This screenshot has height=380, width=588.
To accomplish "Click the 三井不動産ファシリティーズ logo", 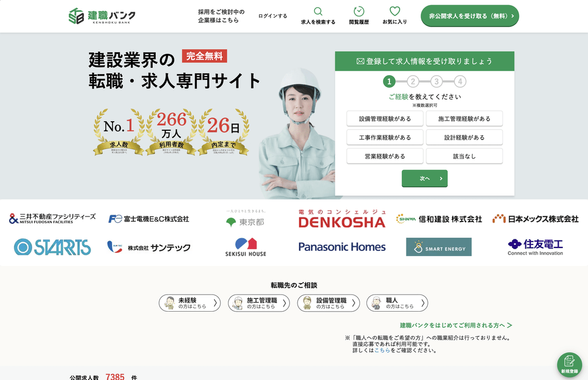I will click(52, 219).
